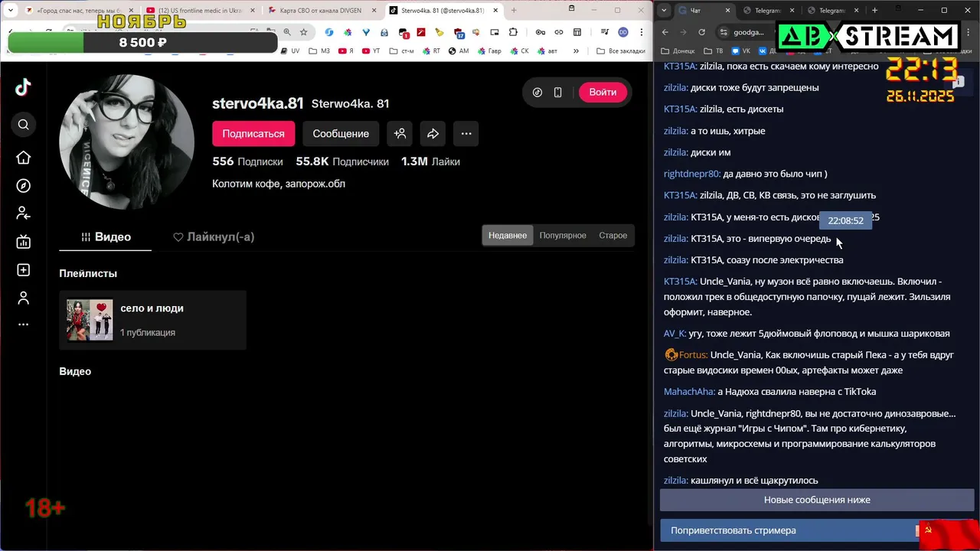Viewport: 980px width, 551px height.
Task: Switch to the Видео profile tab
Action: (106, 236)
